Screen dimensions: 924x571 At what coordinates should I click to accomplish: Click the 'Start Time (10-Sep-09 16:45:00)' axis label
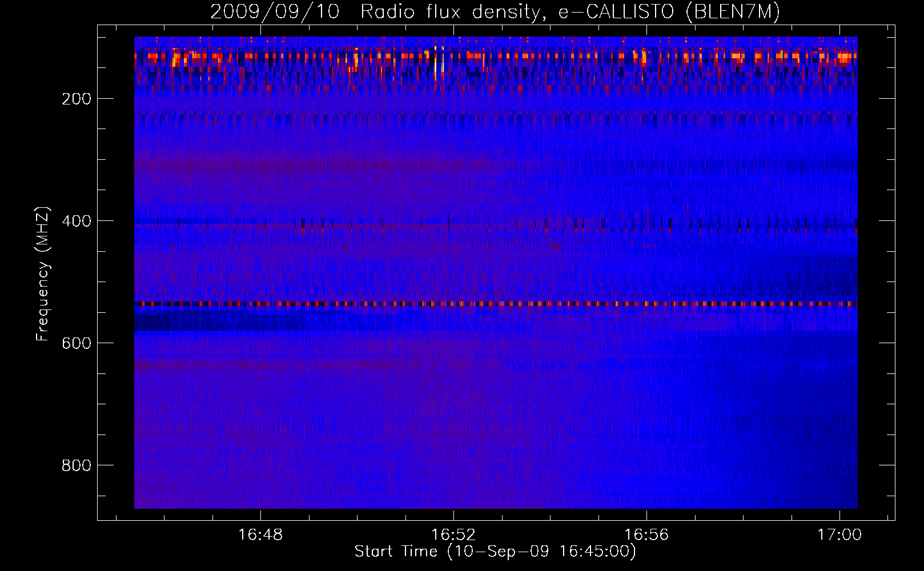[x=495, y=552]
